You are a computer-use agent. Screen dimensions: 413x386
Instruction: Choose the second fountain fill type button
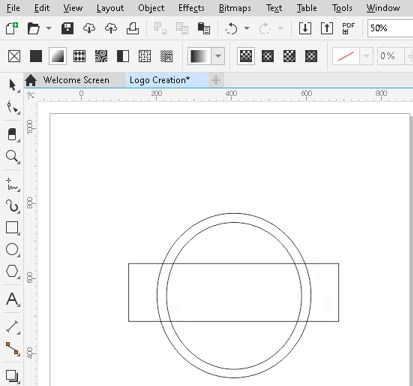(x=268, y=56)
